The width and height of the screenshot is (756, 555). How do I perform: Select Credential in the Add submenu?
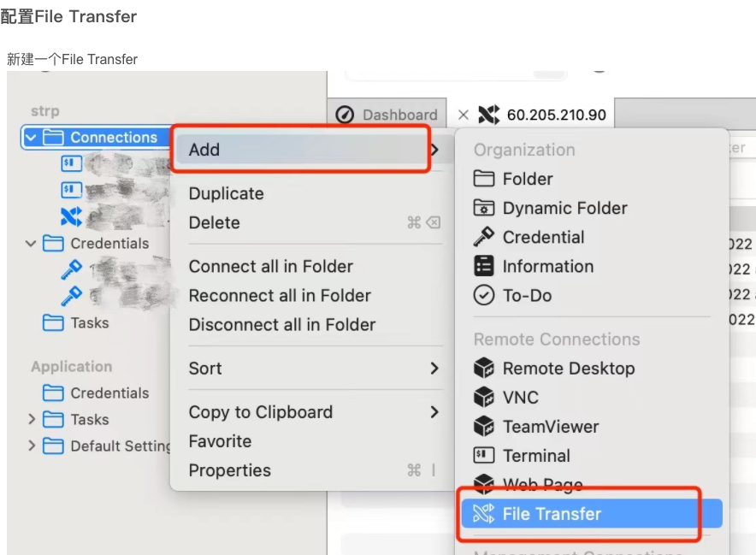point(592,237)
